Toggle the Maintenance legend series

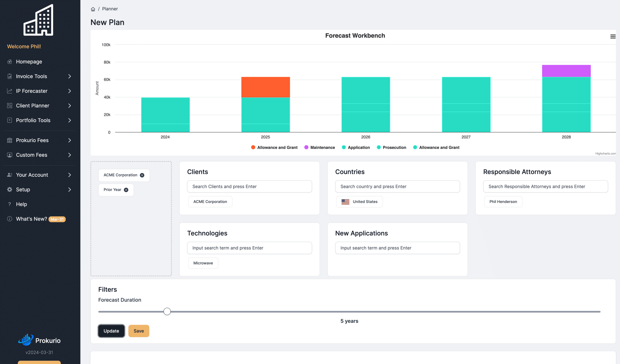click(319, 147)
